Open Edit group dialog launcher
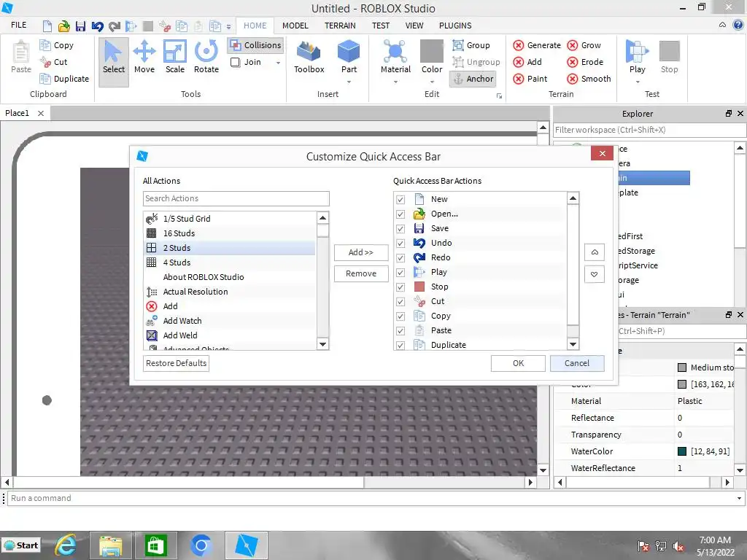Viewport: 747px width, 560px height. tap(499, 96)
